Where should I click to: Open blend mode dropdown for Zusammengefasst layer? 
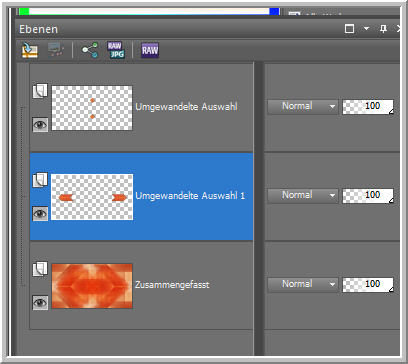click(x=303, y=284)
